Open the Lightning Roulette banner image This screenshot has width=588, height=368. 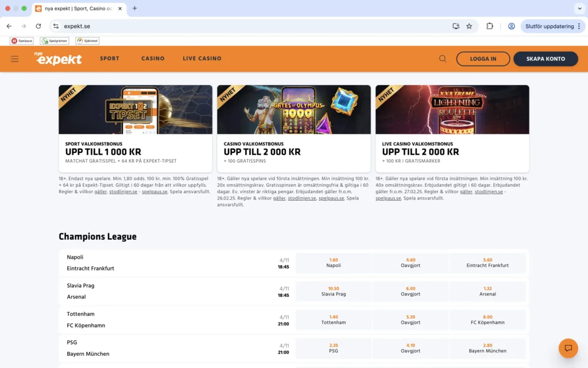(452, 110)
